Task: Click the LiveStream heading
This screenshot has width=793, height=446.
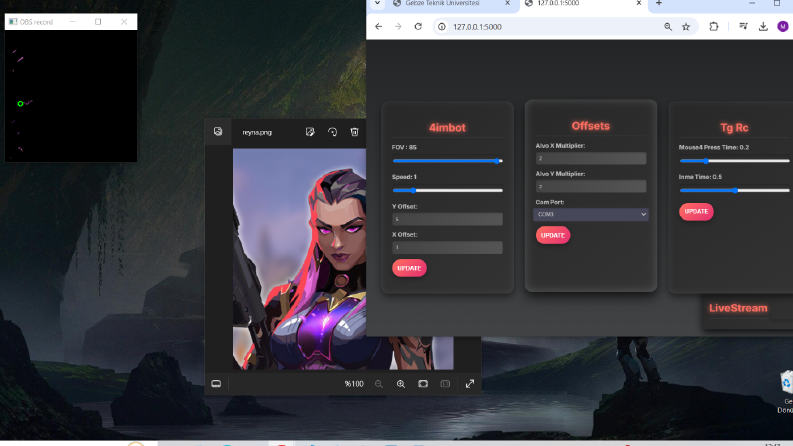Action: coord(738,308)
